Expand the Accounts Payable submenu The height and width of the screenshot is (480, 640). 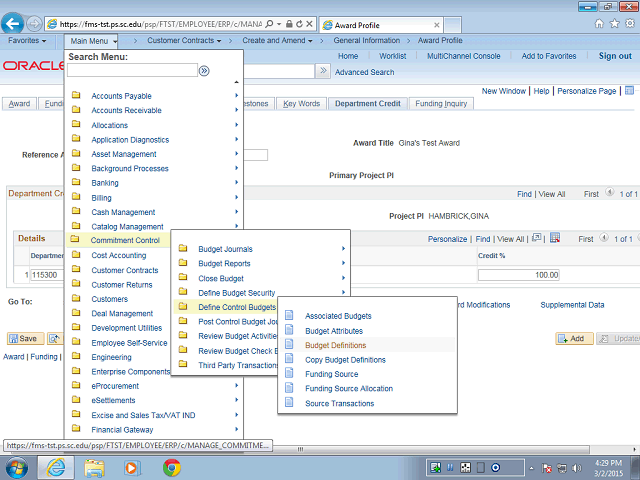236,96
